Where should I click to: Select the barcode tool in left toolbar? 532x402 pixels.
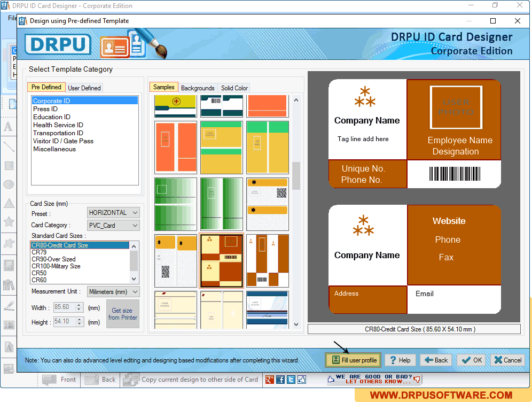[9, 325]
